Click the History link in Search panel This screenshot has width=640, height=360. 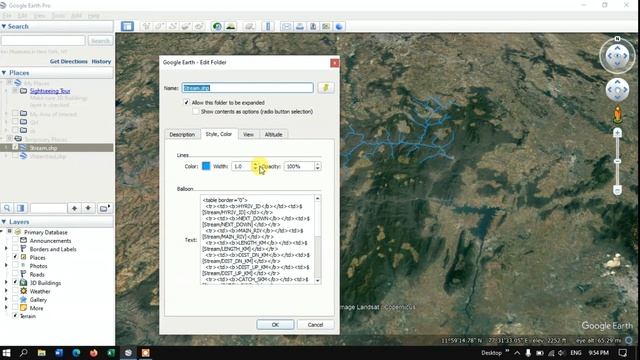101,61
